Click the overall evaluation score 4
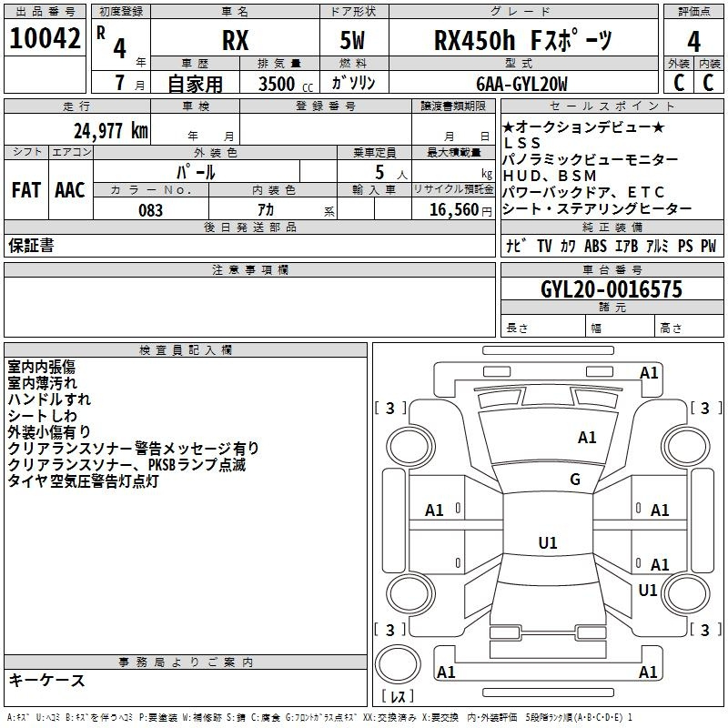 pyautogui.click(x=693, y=40)
